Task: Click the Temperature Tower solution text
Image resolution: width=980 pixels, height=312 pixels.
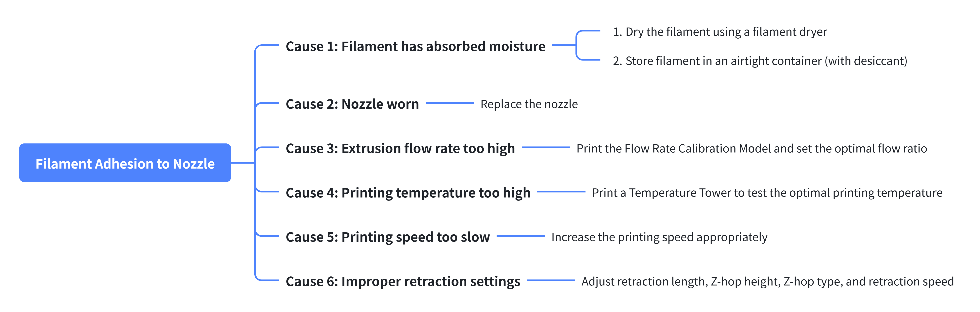Action: click(767, 192)
